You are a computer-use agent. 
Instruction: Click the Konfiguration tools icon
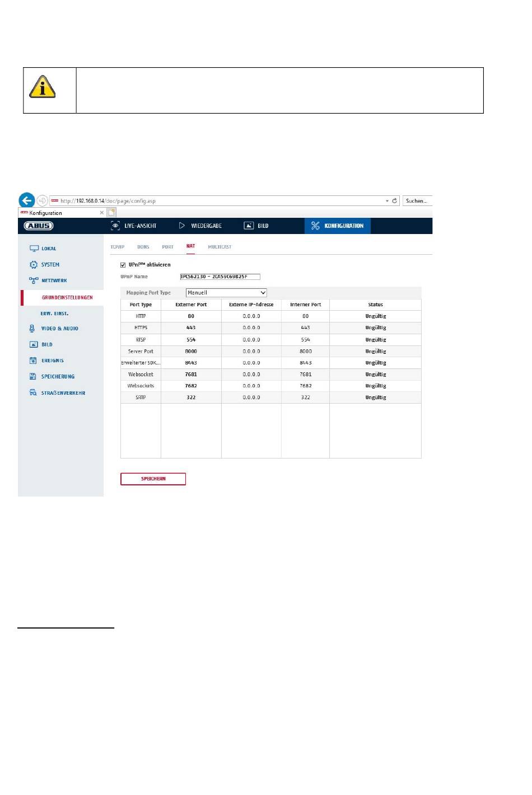click(x=315, y=226)
